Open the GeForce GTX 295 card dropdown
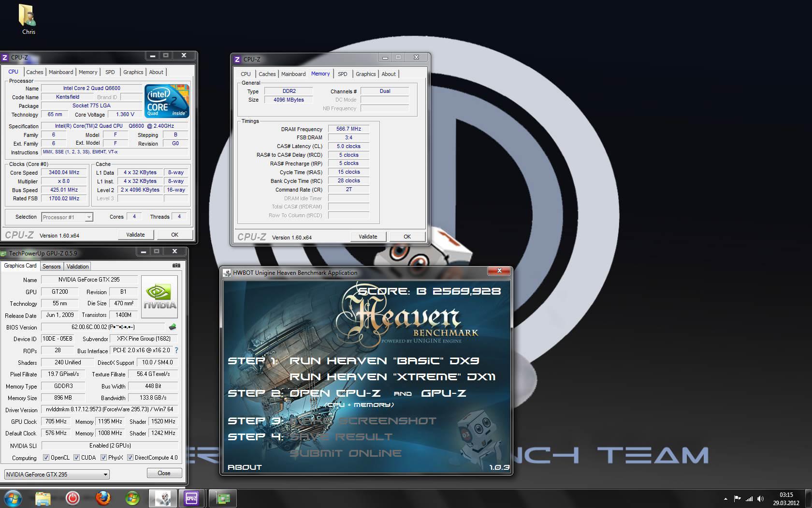Viewport: 812px width, 508px height. (57, 474)
